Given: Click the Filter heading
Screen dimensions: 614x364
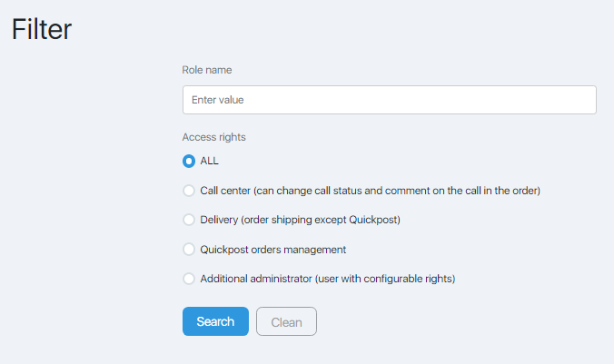Looking at the screenshot, I should click(x=42, y=29).
